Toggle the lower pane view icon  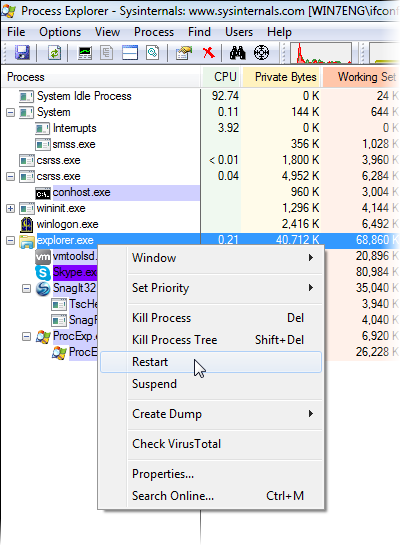click(130, 53)
